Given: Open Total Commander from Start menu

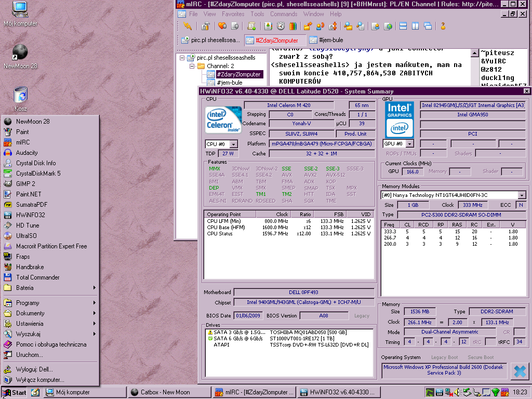Looking at the screenshot, I should [x=50, y=277].
